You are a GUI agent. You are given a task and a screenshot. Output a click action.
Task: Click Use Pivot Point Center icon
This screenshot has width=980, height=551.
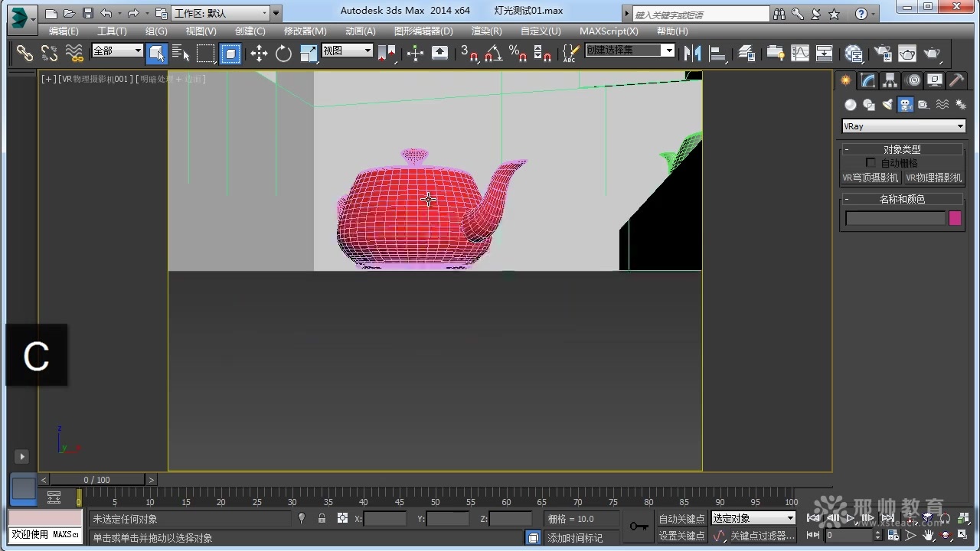point(387,53)
